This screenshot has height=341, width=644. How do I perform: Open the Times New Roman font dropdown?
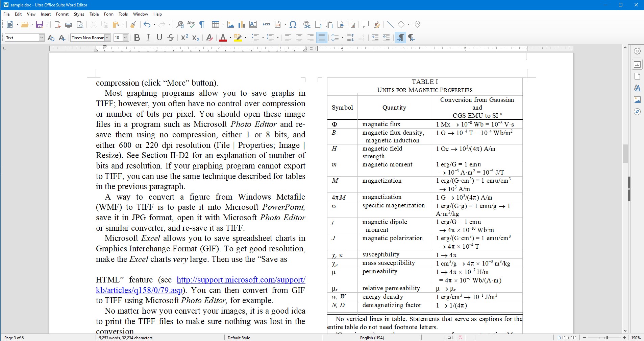click(x=107, y=38)
